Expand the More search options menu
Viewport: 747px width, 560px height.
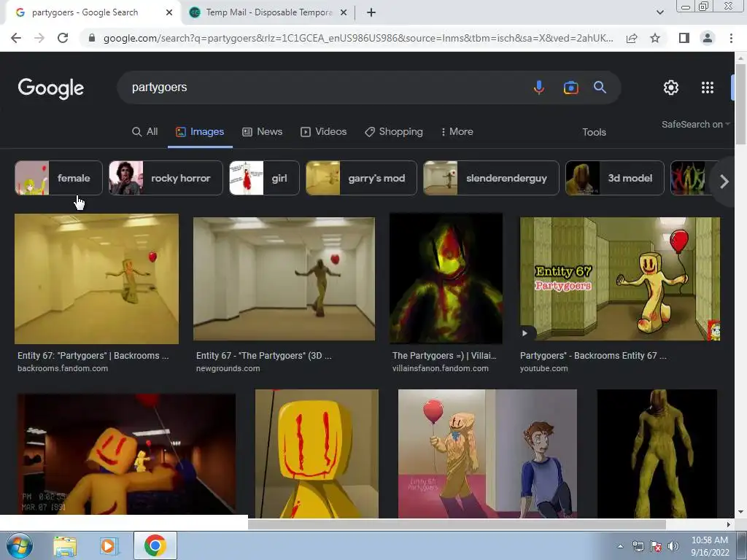click(457, 132)
